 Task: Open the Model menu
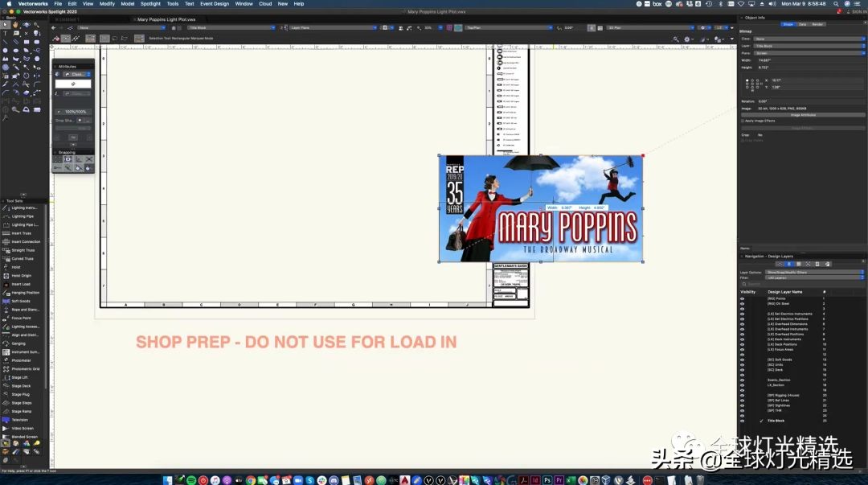[x=127, y=4]
